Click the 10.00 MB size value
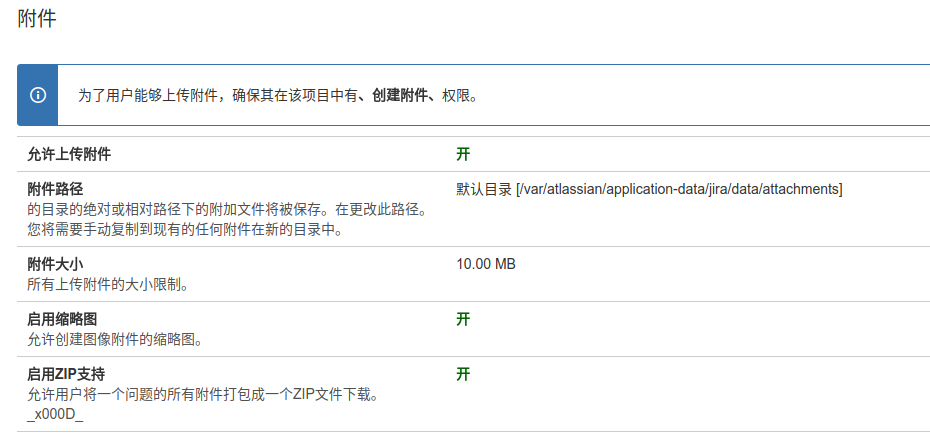 [485, 264]
